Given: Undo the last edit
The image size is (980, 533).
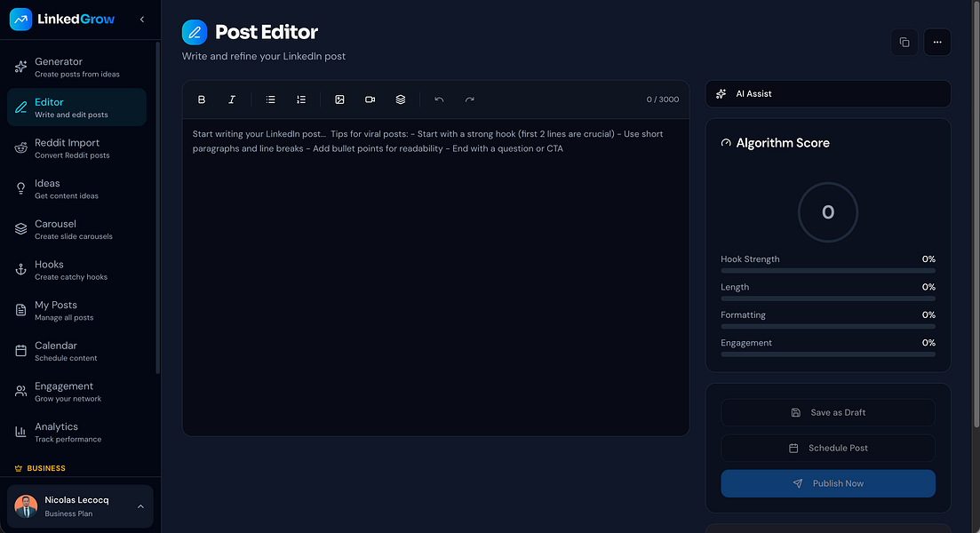Looking at the screenshot, I should coord(440,99).
